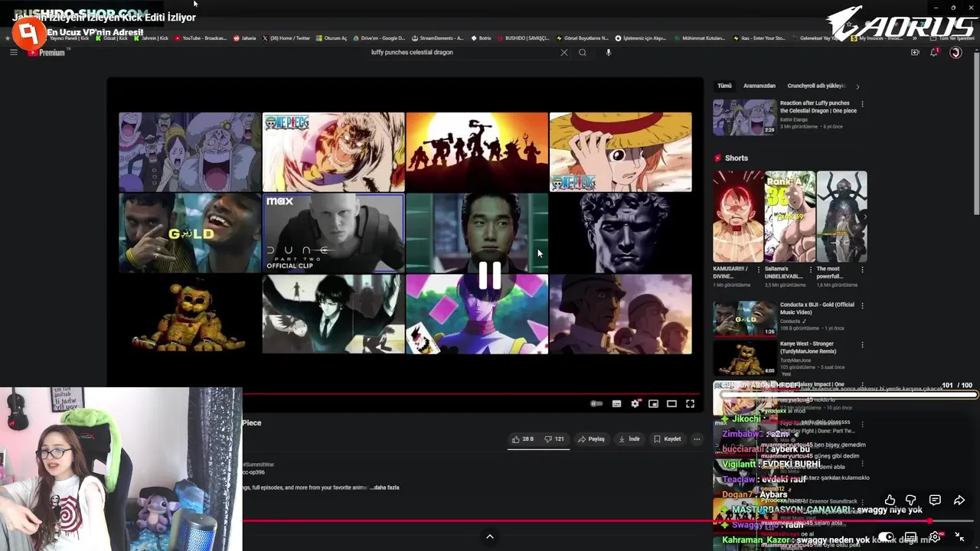Open the Botrix bookmark

pyautogui.click(x=481, y=38)
